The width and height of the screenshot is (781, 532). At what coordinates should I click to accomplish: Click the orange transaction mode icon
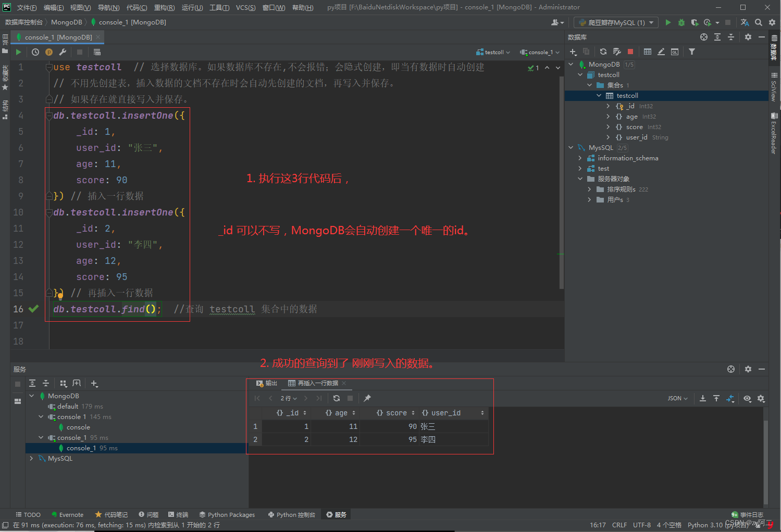49,52
